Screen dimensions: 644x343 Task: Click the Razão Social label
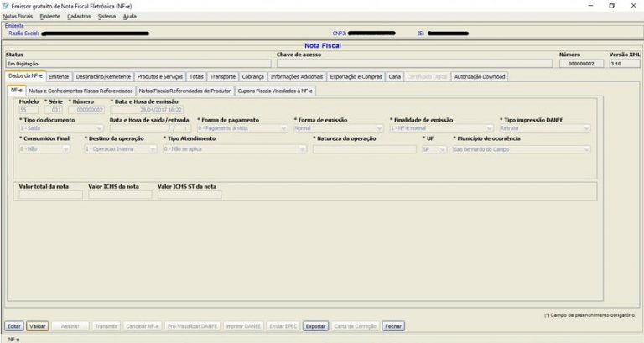tap(23, 34)
